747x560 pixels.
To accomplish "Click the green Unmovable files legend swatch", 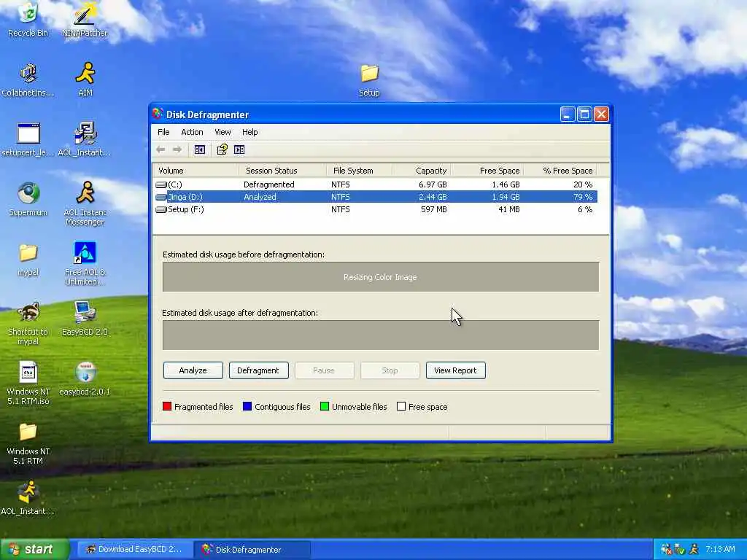I will click(325, 406).
